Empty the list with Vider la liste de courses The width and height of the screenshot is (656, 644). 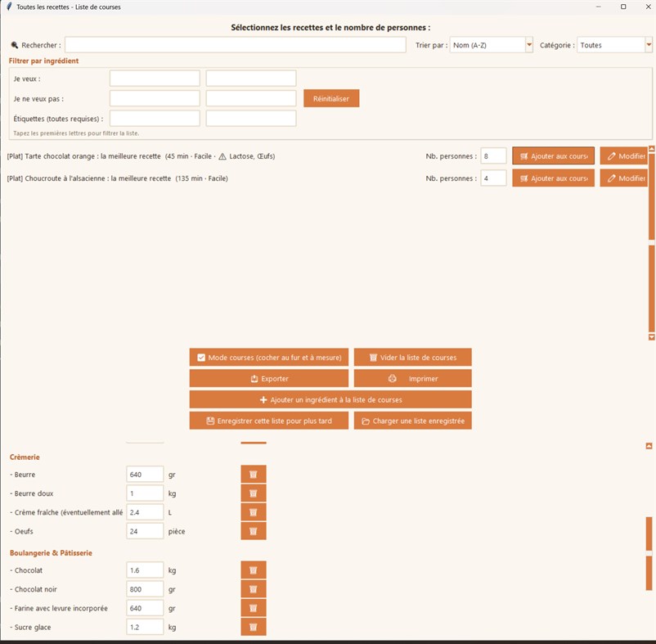[412, 358]
